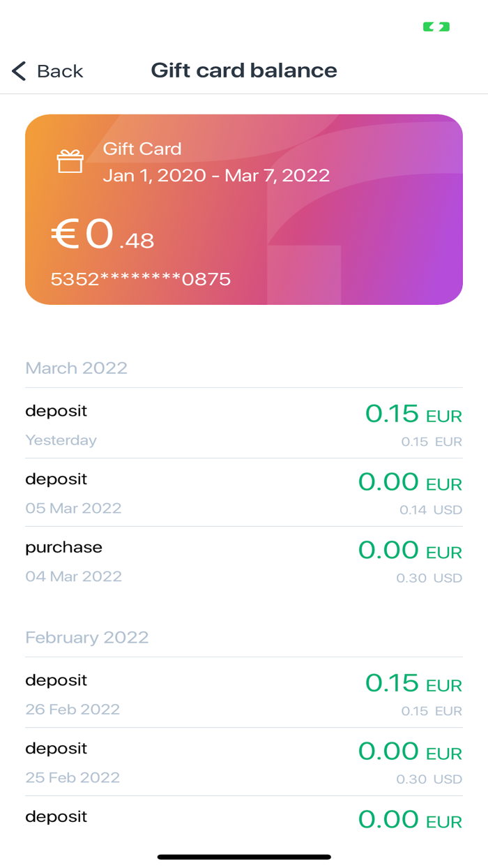The image size is (488, 868).
Task: Open the deposit dated 26 Feb 2022
Action: [x=244, y=694]
